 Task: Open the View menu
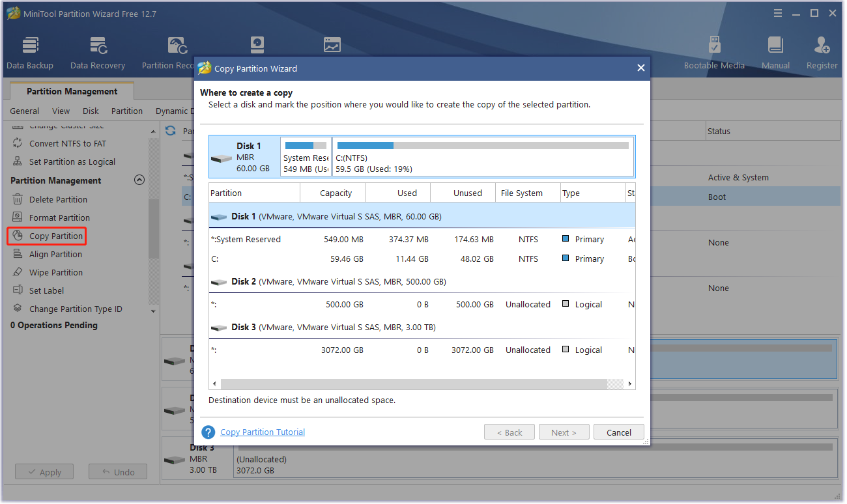click(x=61, y=111)
